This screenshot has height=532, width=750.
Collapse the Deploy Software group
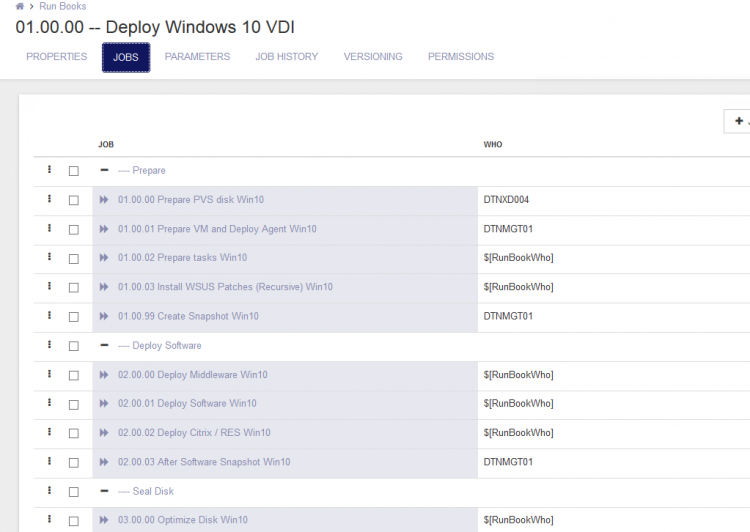point(104,345)
